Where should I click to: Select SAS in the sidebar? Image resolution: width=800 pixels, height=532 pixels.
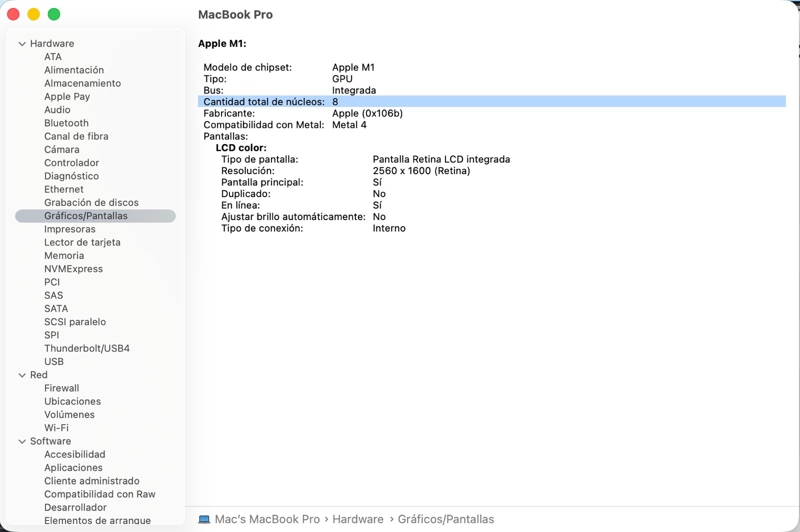point(53,295)
